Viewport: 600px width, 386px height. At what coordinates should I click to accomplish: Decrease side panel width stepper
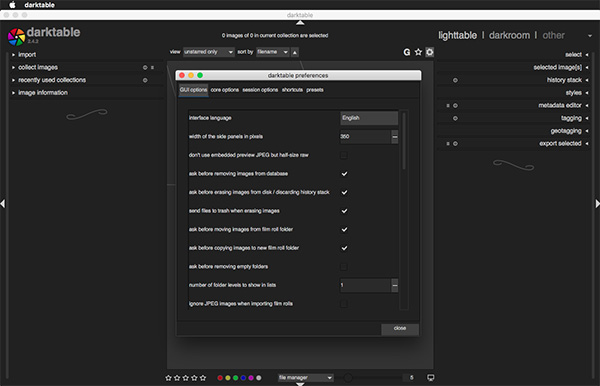395,136
